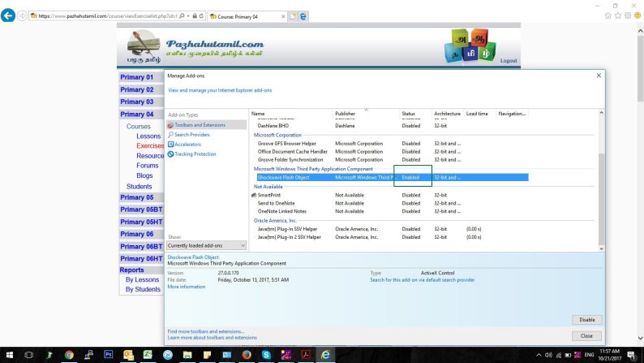Click the volume speaker tray icon

[548, 355]
